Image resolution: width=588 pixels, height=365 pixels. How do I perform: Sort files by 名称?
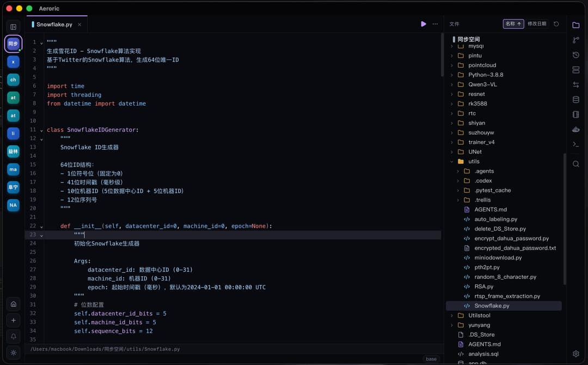pyautogui.click(x=513, y=23)
